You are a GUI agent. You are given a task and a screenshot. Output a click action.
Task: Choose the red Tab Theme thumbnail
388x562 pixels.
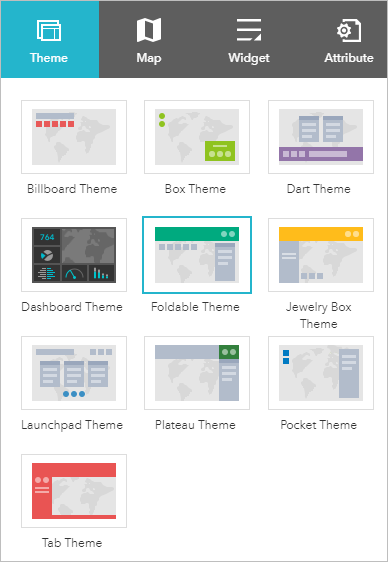point(74,491)
